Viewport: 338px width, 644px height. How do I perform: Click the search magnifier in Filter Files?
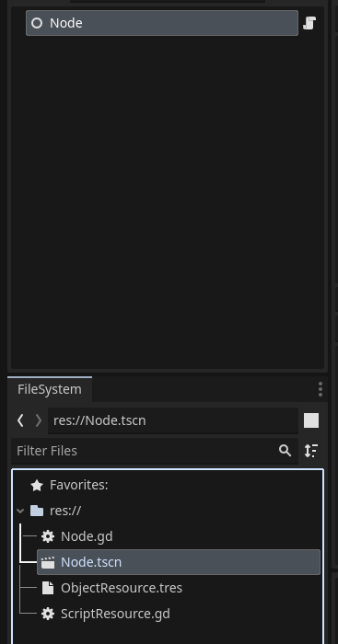tap(285, 451)
